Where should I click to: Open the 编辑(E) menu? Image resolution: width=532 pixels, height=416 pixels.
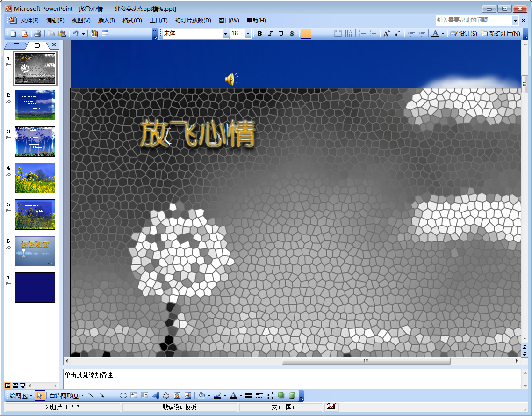(x=55, y=21)
